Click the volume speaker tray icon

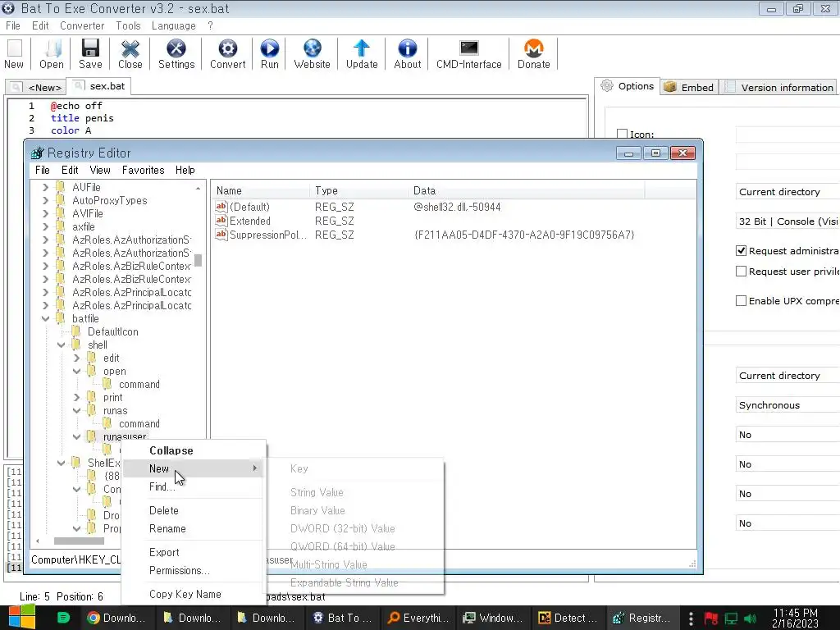(x=751, y=619)
